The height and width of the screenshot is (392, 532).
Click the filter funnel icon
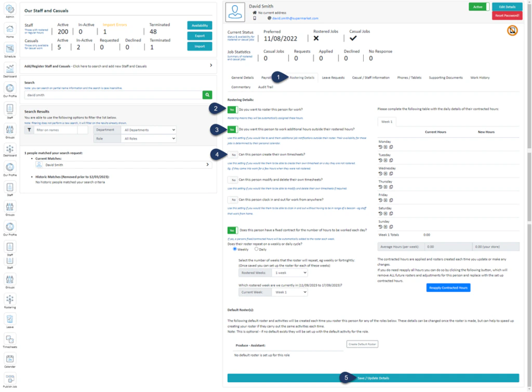click(x=29, y=130)
